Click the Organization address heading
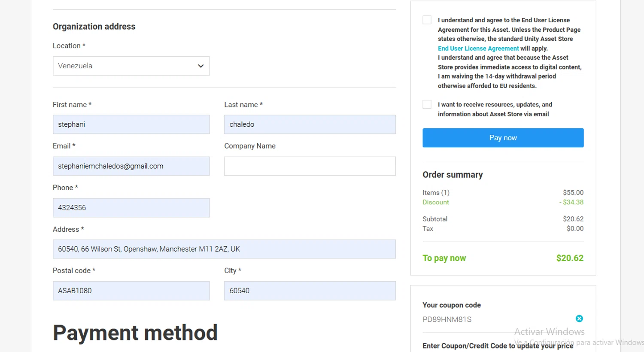Image resolution: width=644 pixels, height=352 pixels. 94,27
